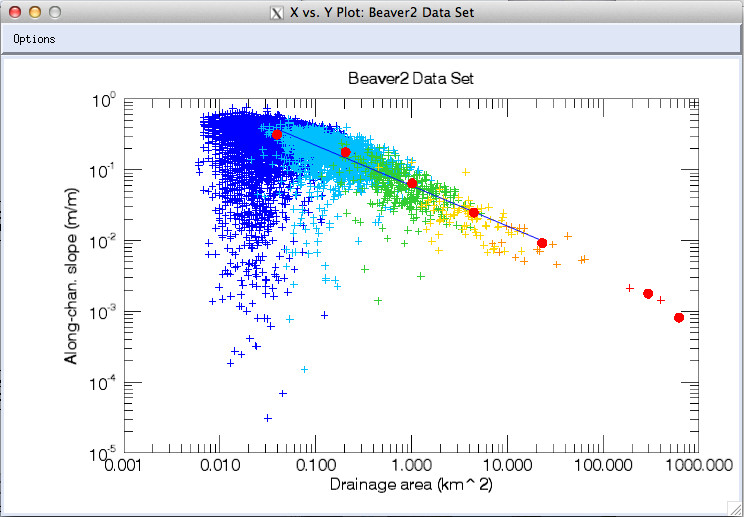Click the fourth red dot on fit line

[474, 212]
